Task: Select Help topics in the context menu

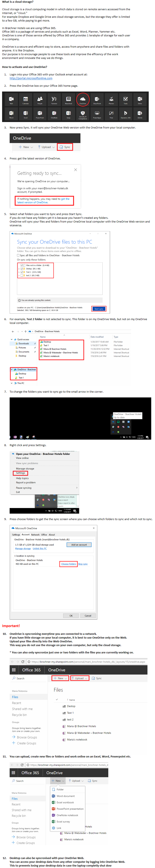Action: tap(22, 479)
